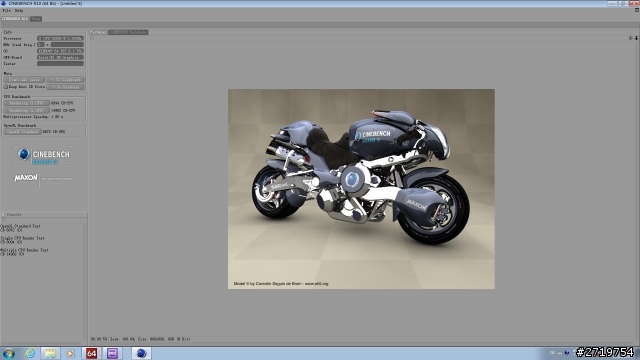Run the Rendering (1 CPU) test
This screenshot has width=640, height=360.
[x=27, y=103]
